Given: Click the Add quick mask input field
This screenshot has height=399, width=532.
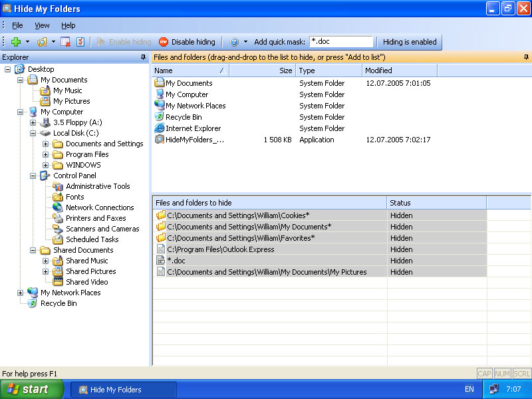Looking at the screenshot, I should [341, 41].
